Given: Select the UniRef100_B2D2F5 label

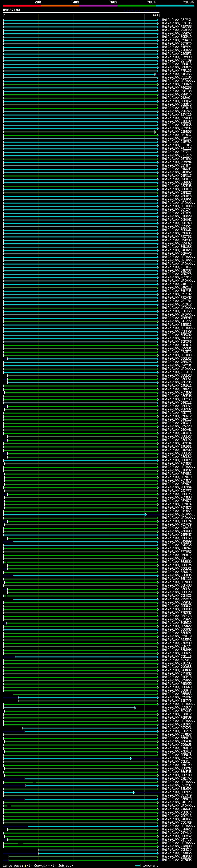Looking at the screenshot, I should point(177,731).
